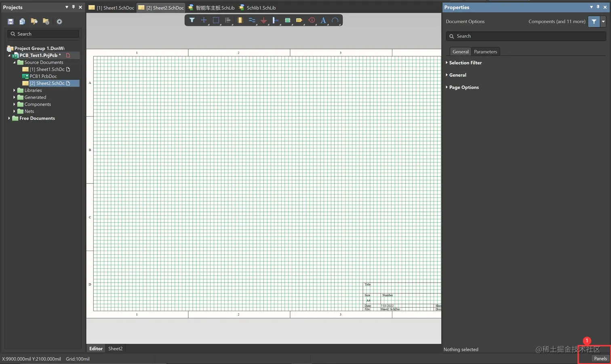Image resolution: width=611 pixels, height=364 pixels.
Task: Open the 智能车主板.SchLib tab
Action: (x=211, y=8)
